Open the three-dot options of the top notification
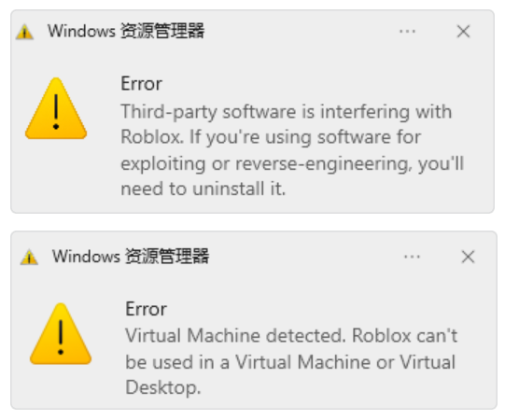Viewport: 505px width, 420px height. pyautogui.click(x=407, y=32)
